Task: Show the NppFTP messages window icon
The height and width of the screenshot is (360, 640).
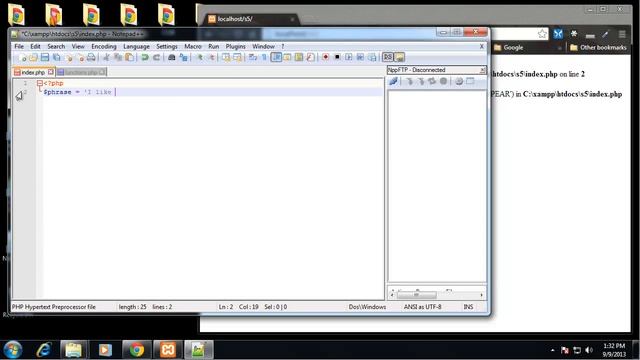Action: 470,81
